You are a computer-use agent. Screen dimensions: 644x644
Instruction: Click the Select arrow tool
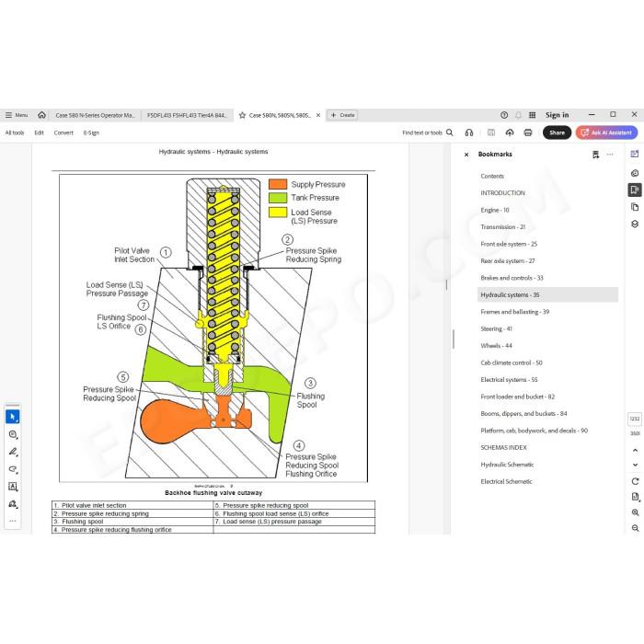13,417
